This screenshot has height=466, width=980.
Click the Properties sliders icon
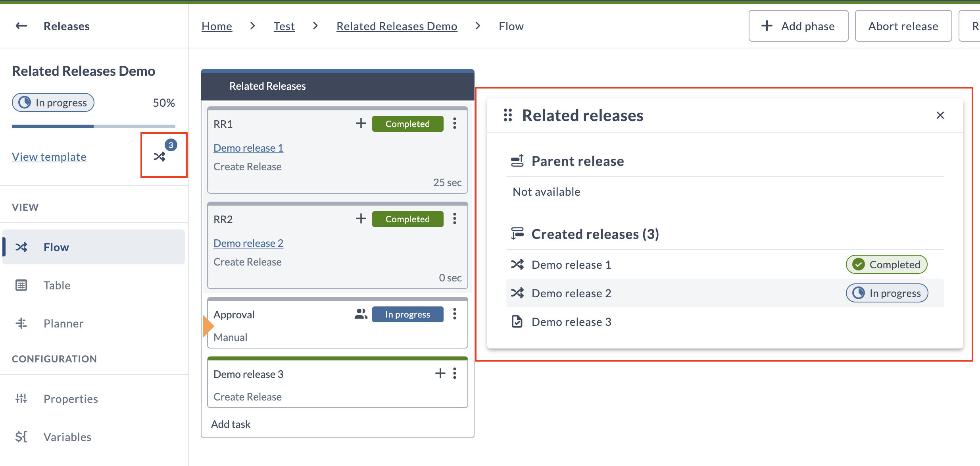tap(21, 399)
